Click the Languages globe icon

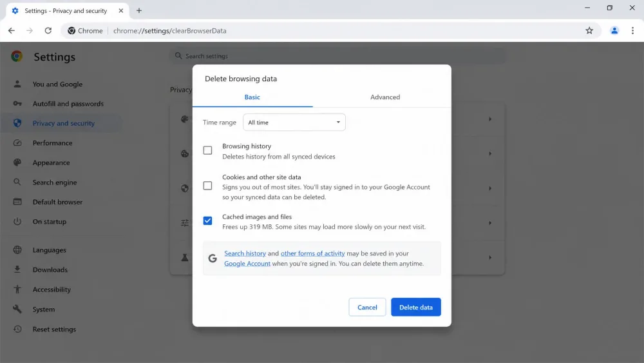pyautogui.click(x=17, y=250)
